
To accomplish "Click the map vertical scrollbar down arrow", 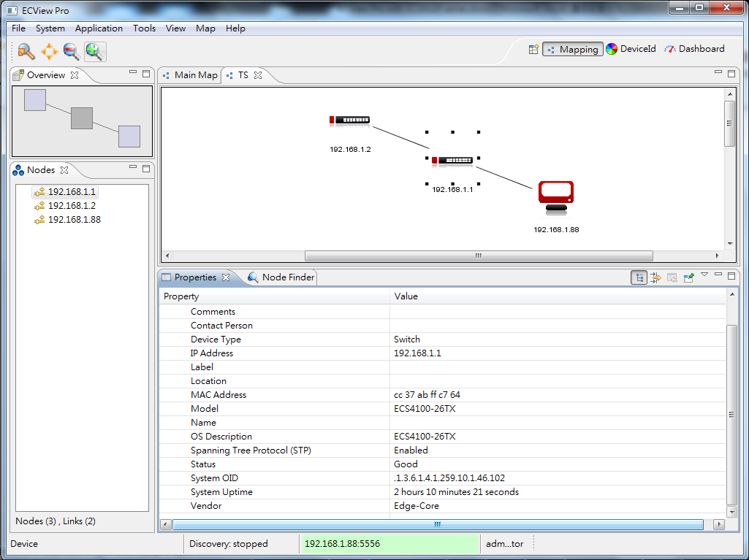I will [730, 243].
